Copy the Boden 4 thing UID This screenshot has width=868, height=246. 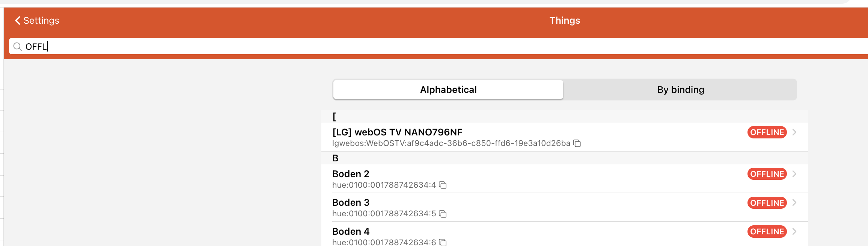tap(443, 243)
